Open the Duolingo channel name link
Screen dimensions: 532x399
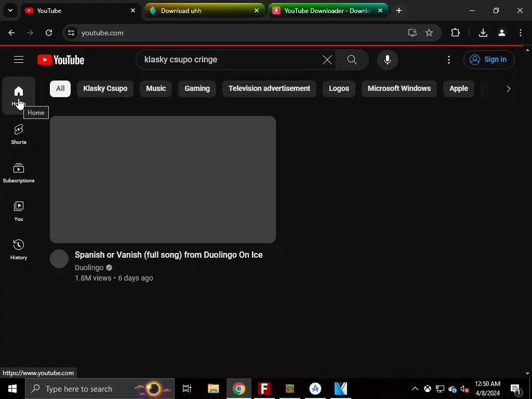point(89,268)
